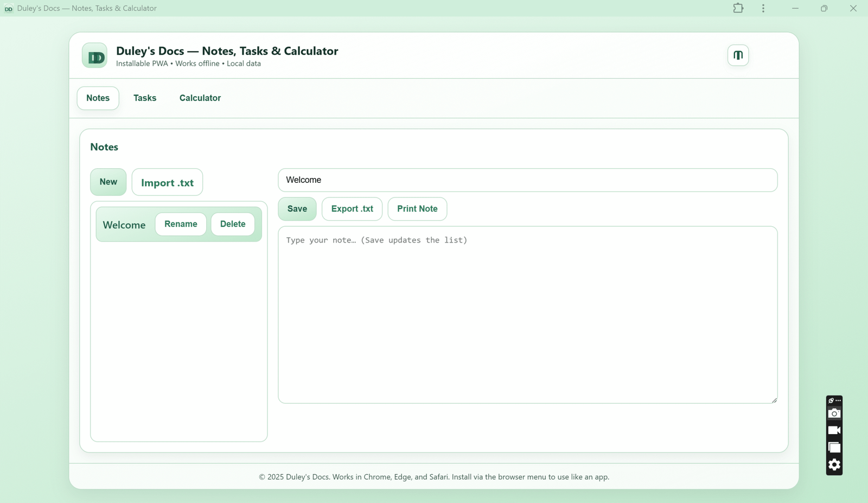
Task: Select the Notes tab
Action: tap(97, 98)
